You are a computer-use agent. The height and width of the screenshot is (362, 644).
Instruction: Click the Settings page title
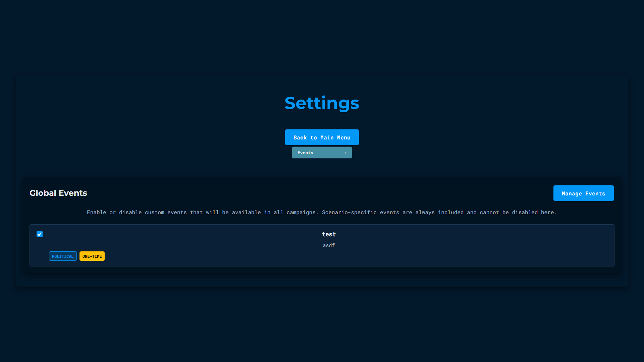(x=322, y=103)
